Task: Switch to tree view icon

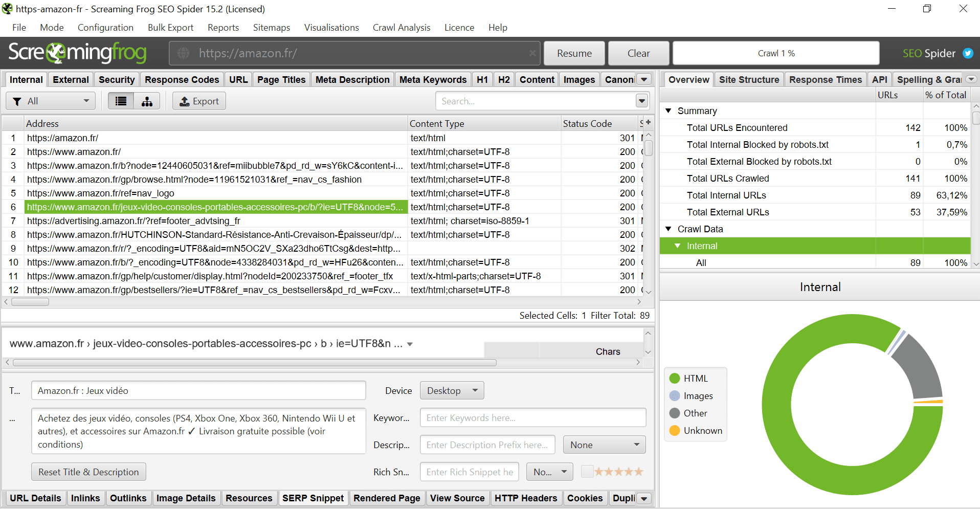Action: click(x=147, y=101)
